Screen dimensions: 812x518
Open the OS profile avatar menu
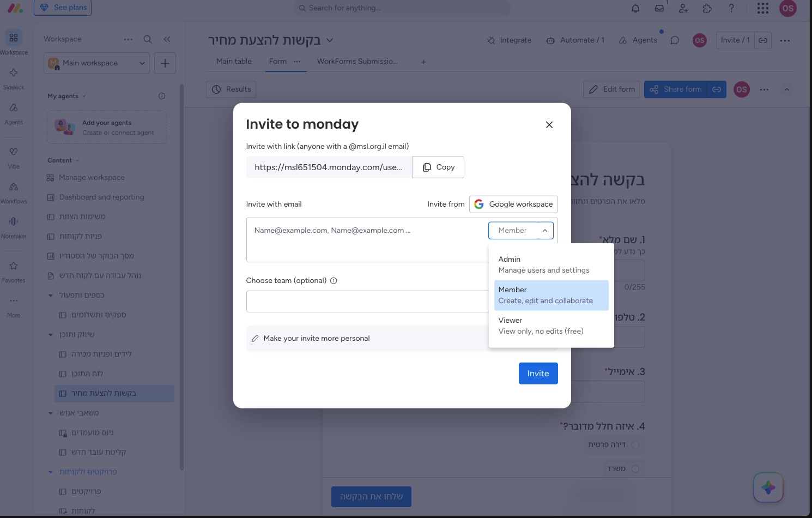[x=788, y=8]
